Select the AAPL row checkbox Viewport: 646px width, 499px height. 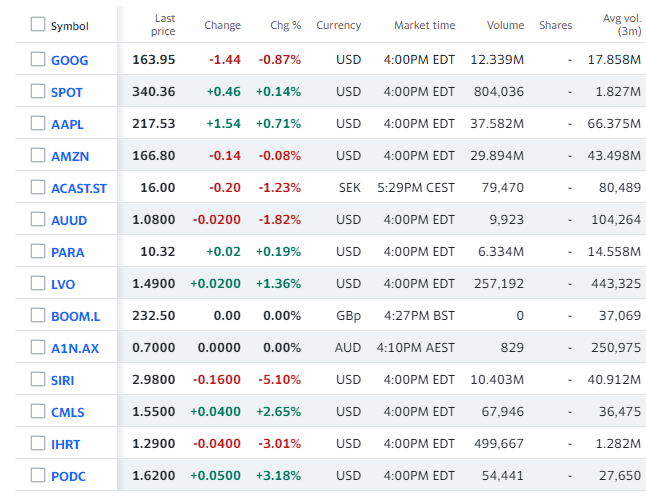[38, 124]
